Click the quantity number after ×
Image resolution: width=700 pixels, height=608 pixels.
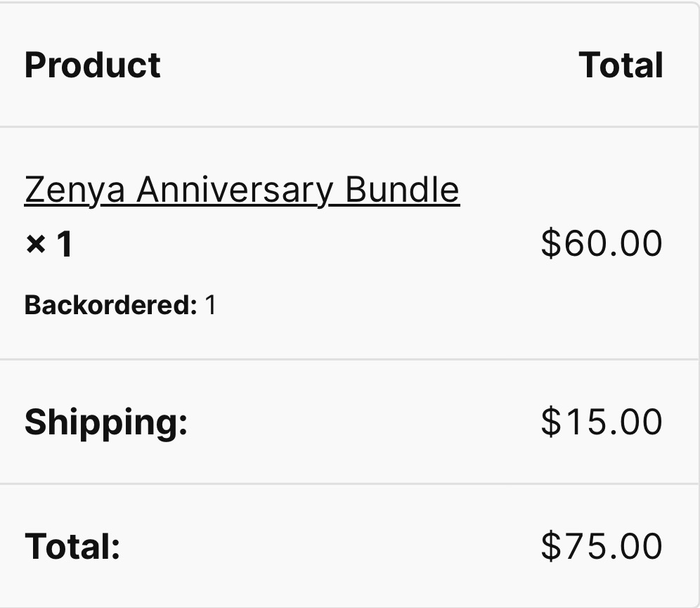coord(64,245)
